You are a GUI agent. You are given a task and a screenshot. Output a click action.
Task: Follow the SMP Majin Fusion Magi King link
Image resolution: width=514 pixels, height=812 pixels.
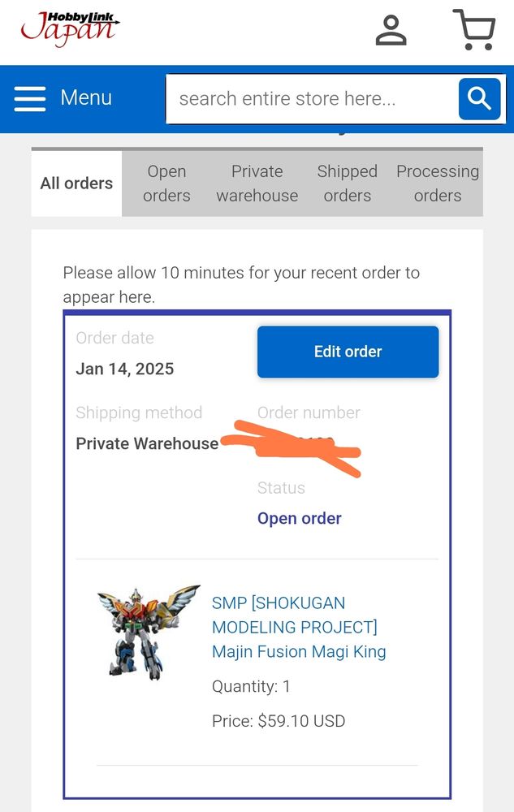[x=299, y=627]
